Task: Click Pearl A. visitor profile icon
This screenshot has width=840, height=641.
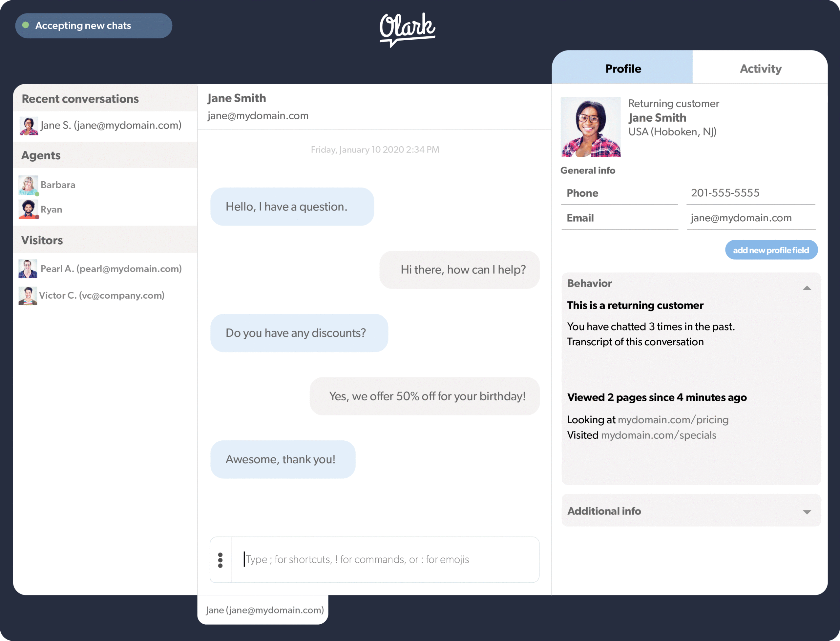Action: click(x=28, y=268)
